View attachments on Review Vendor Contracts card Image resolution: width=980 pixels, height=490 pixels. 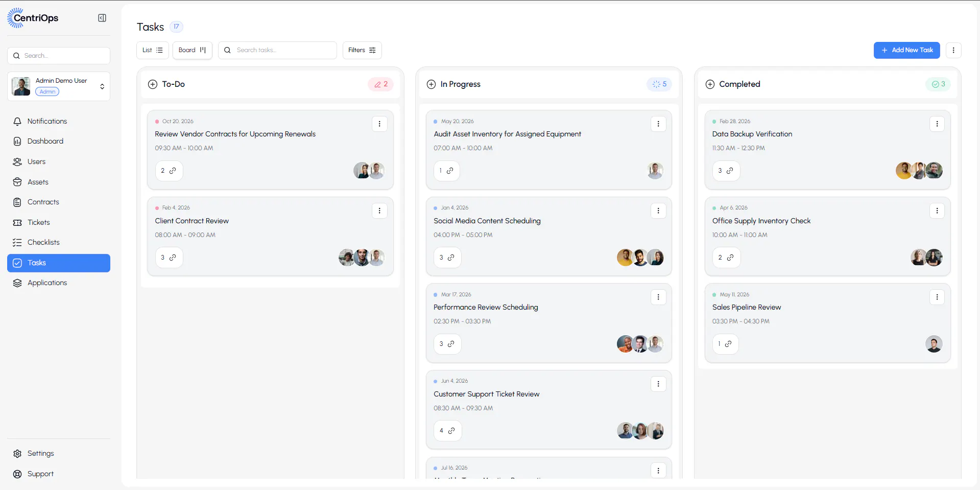tap(169, 171)
